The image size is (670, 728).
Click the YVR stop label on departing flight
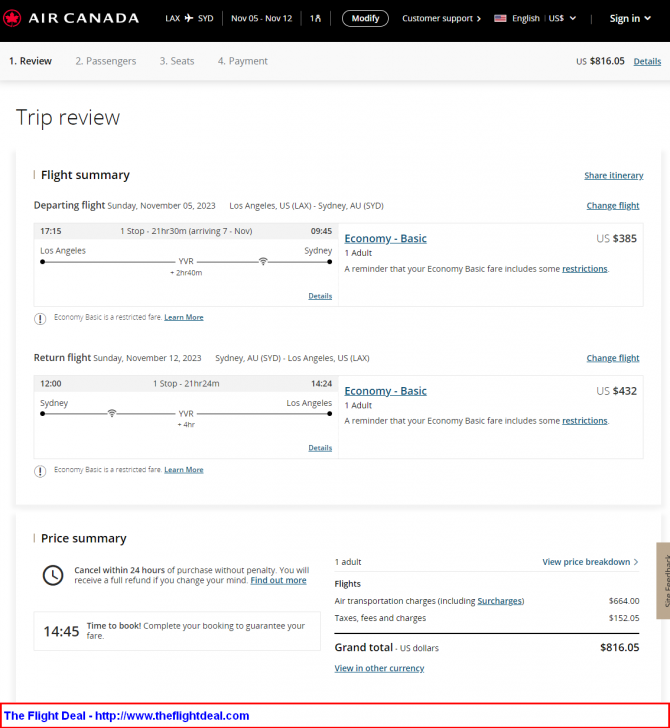tap(186, 261)
